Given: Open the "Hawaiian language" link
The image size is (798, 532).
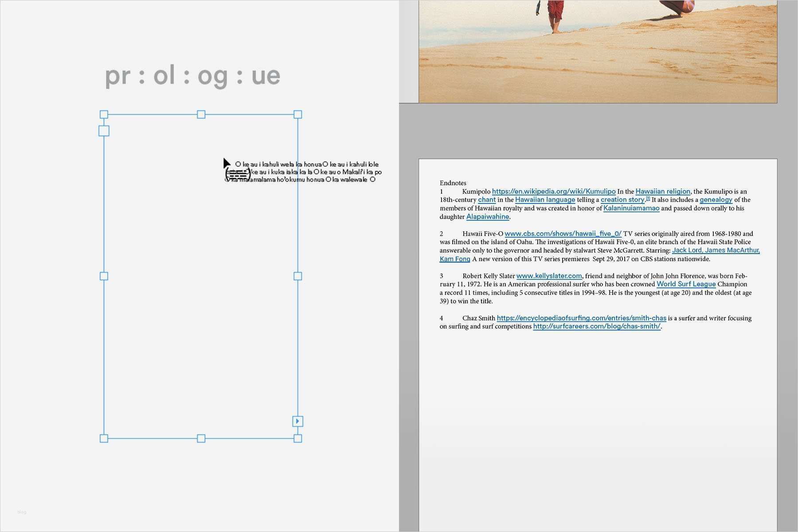Looking at the screenshot, I should pyautogui.click(x=545, y=199).
